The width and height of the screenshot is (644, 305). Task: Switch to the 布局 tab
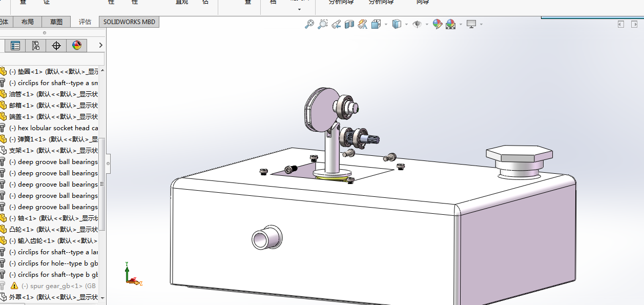tap(28, 22)
